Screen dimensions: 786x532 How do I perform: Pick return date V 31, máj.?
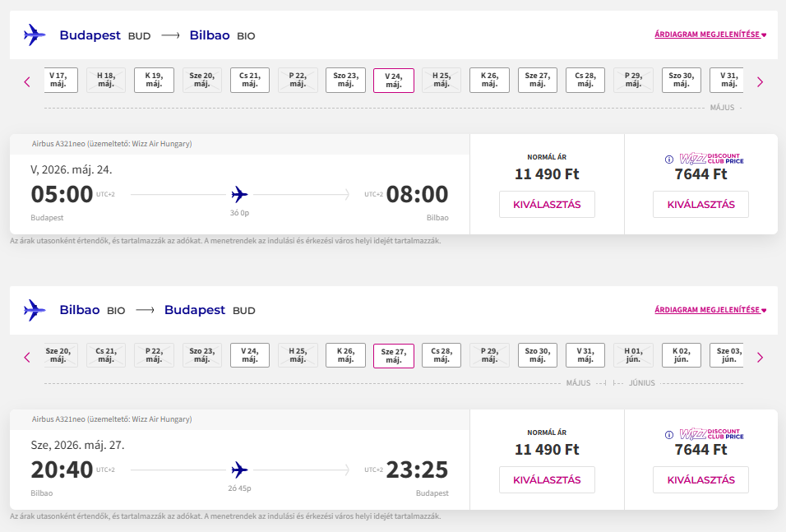(x=585, y=355)
